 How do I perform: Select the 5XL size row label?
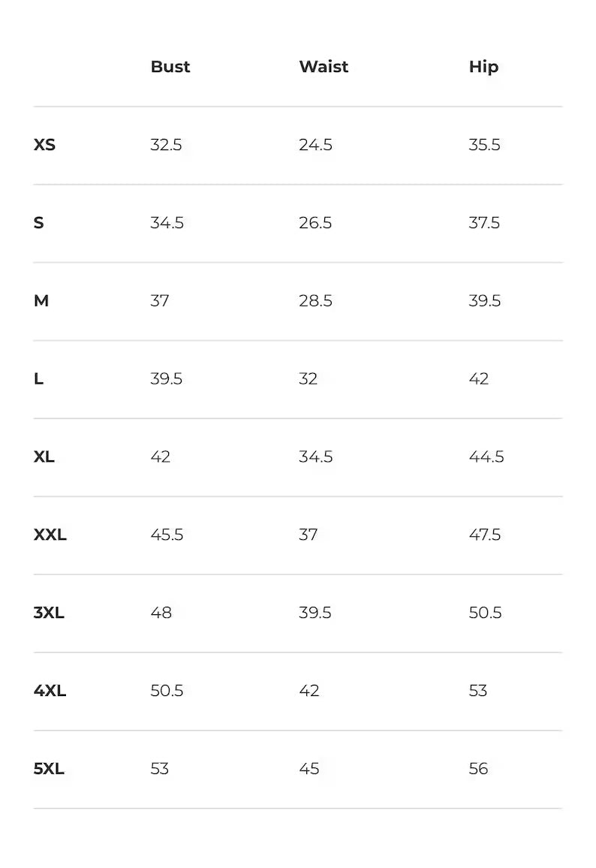tap(49, 769)
